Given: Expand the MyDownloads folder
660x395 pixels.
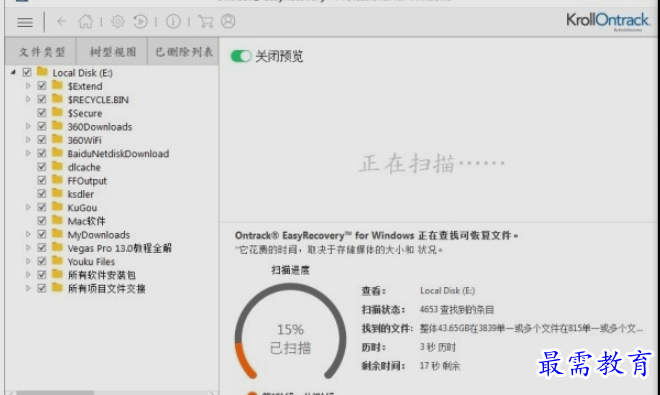Looking at the screenshot, I should [x=28, y=234].
